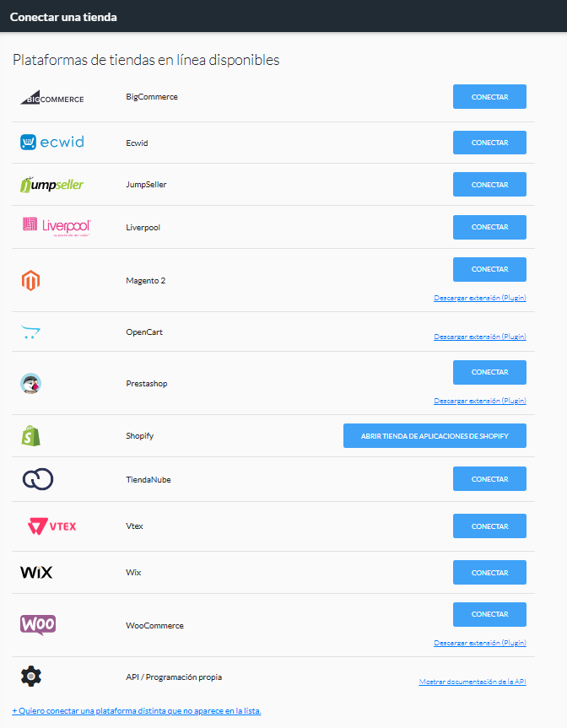Click the Jumpseller logo

(x=51, y=185)
